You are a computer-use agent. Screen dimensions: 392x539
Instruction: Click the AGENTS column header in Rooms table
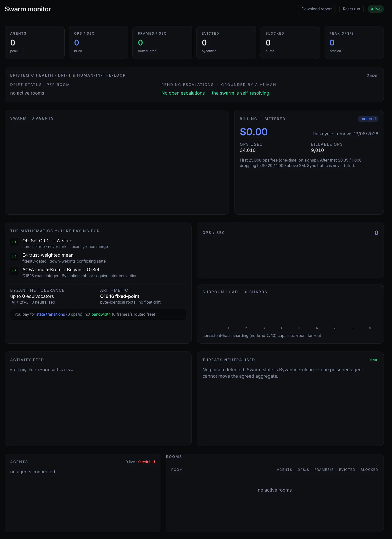pos(284,470)
